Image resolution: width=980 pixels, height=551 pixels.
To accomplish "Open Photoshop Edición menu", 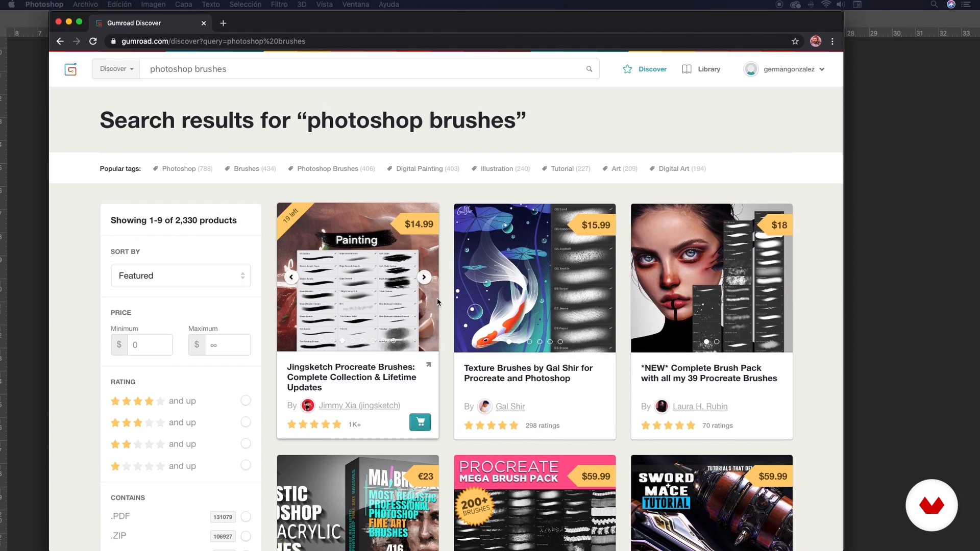I will [119, 5].
